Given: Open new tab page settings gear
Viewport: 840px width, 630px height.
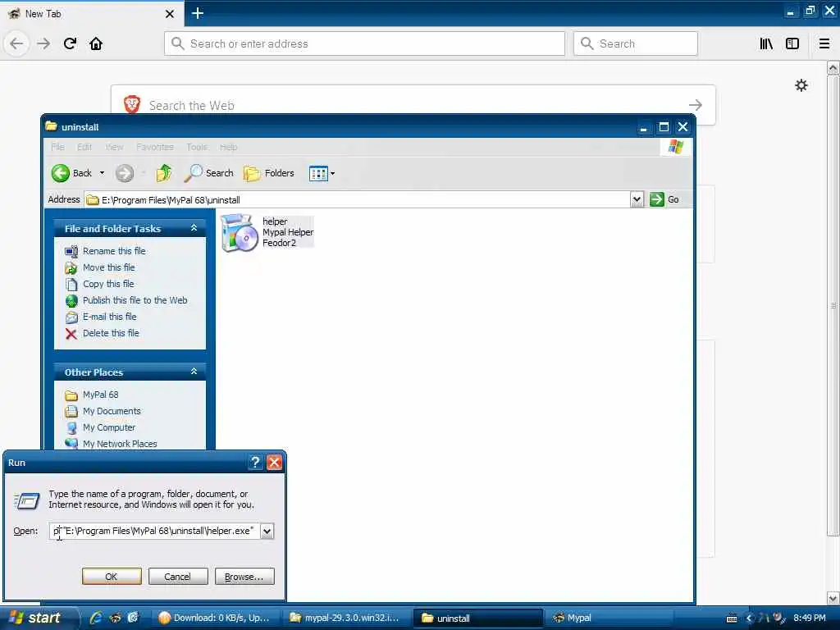Looking at the screenshot, I should pos(801,85).
